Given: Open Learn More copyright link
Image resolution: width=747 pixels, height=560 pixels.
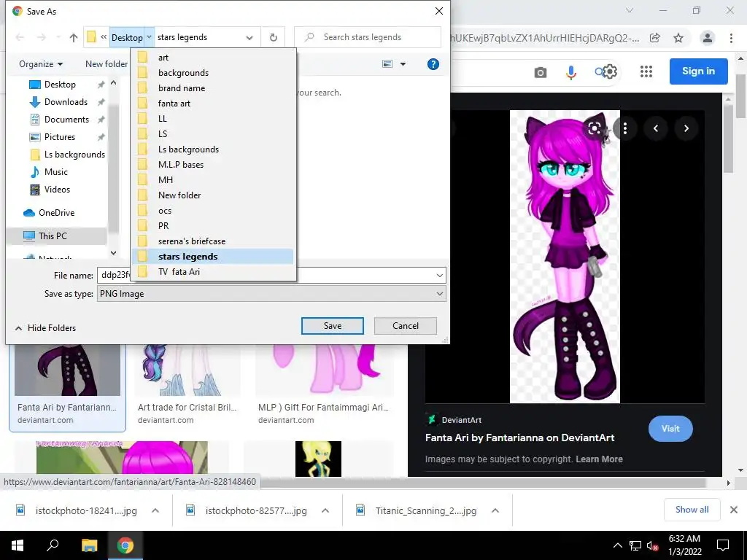Looking at the screenshot, I should pos(599,459).
